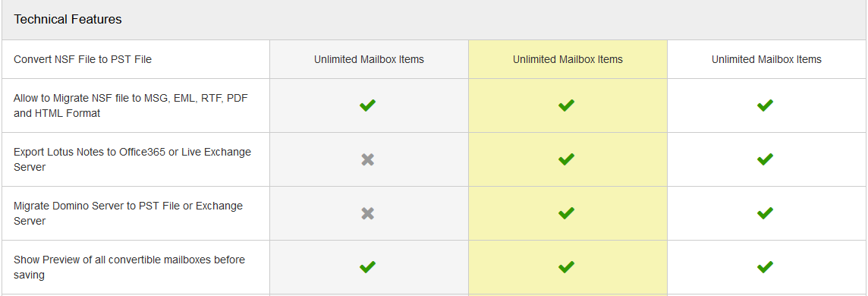Click gray cross for Office365 export row

(x=367, y=159)
